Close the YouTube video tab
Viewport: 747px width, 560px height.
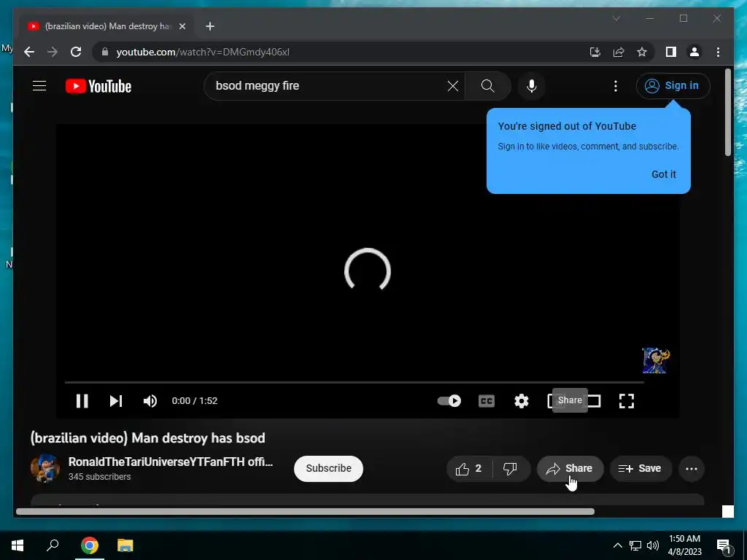tap(182, 26)
